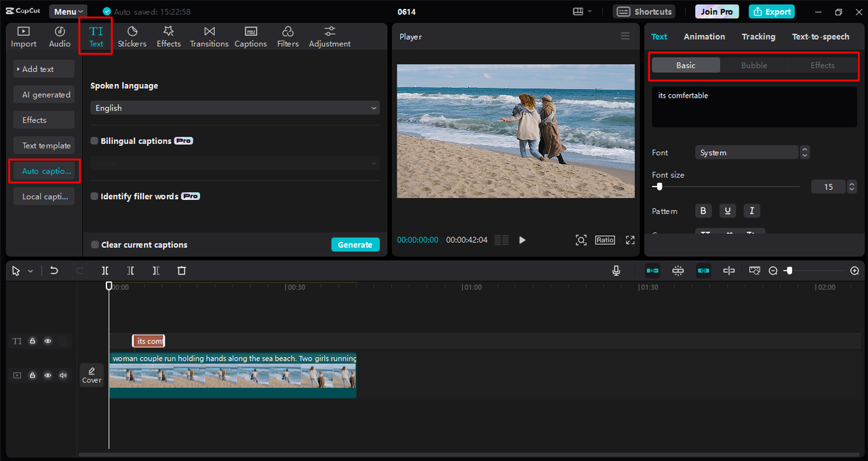Open the Captions panel

tap(251, 37)
